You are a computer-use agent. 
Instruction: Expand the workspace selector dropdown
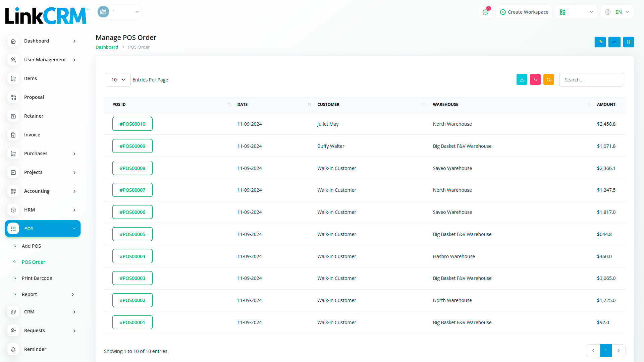(x=119, y=12)
